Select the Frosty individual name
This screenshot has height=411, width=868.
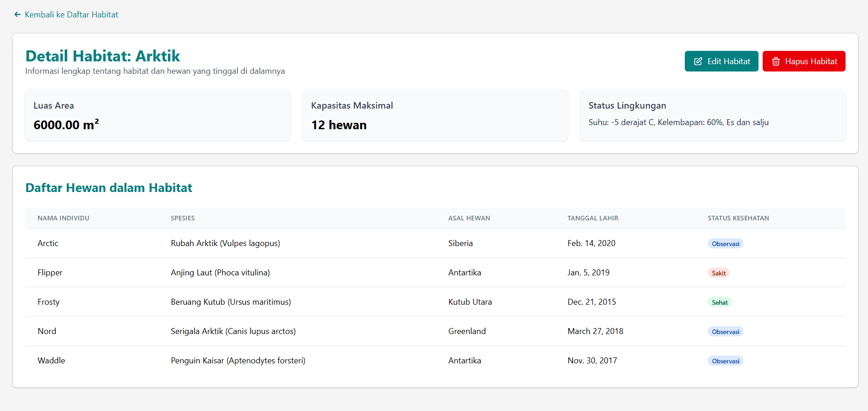(x=49, y=302)
